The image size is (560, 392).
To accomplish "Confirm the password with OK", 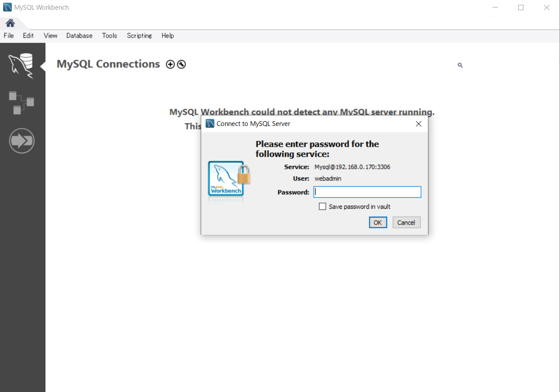I will click(378, 222).
